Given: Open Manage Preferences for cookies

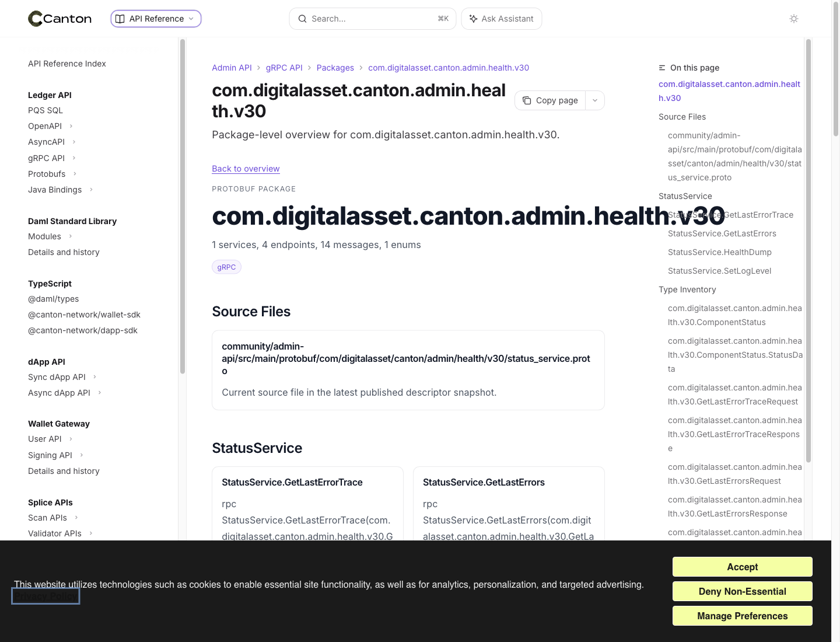Looking at the screenshot, I should pyautogui.click(x=743, y=616).
